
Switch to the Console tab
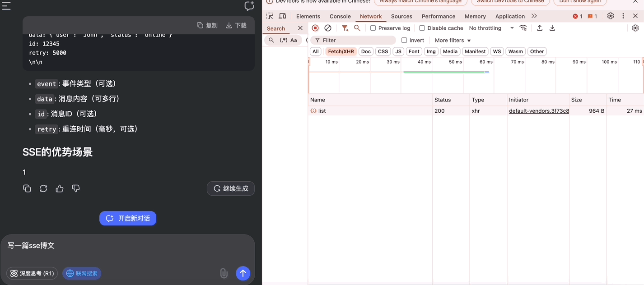340,16
